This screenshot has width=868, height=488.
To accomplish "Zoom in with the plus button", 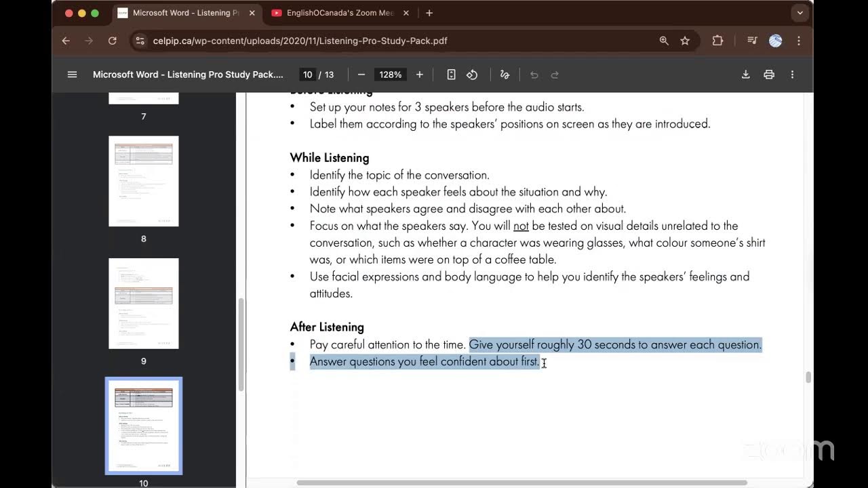I will (x=420, y=75).
